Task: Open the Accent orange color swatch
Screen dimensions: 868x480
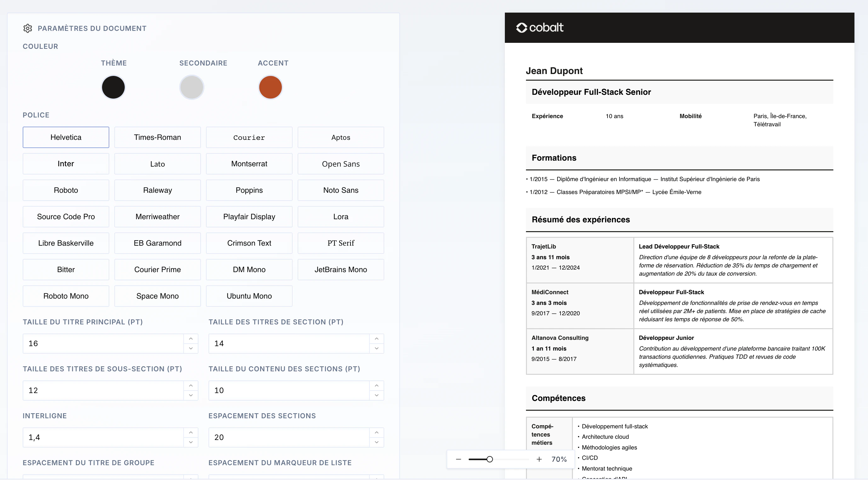Action: (x=270, y=87)
